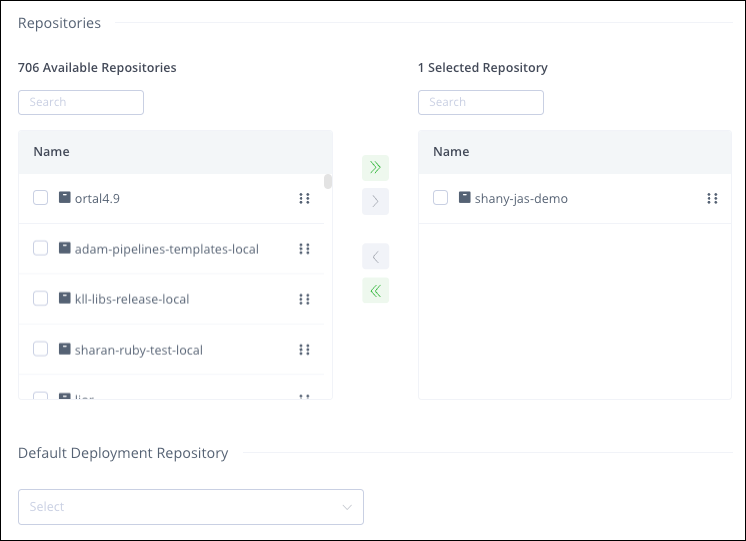Open Default Deployment Repository Select dropdown
This screenshot has height=541, width=746.
(191, 507)
